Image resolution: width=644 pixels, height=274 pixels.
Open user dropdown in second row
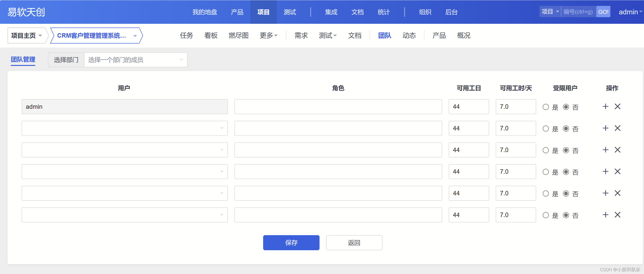[x=125, y=128]
